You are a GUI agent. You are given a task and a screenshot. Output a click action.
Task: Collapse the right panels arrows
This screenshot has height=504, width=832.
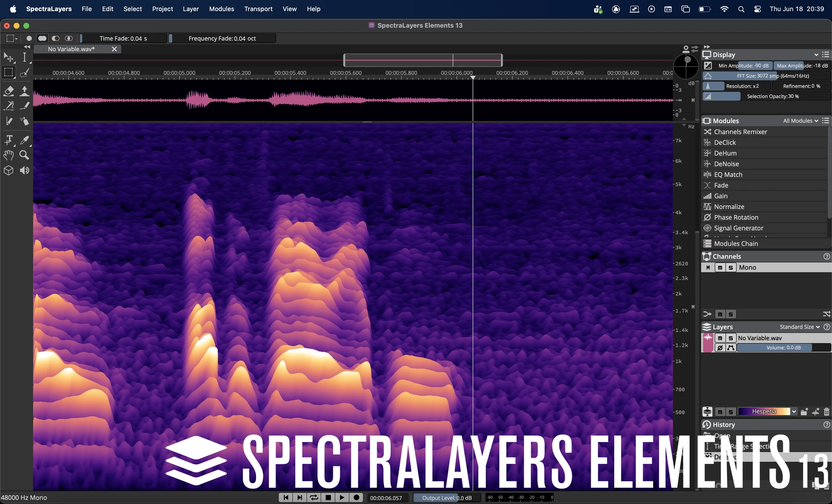707,47
